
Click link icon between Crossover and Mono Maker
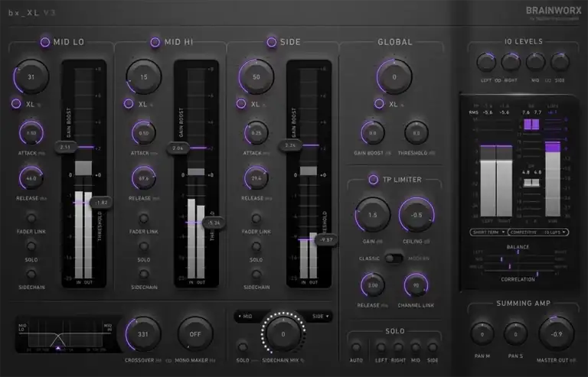pyautogui.click(x=168, y=360)
